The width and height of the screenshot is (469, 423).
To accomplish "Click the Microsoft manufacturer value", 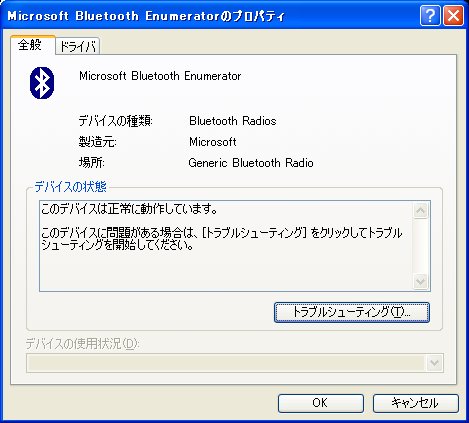I will 213,142.
